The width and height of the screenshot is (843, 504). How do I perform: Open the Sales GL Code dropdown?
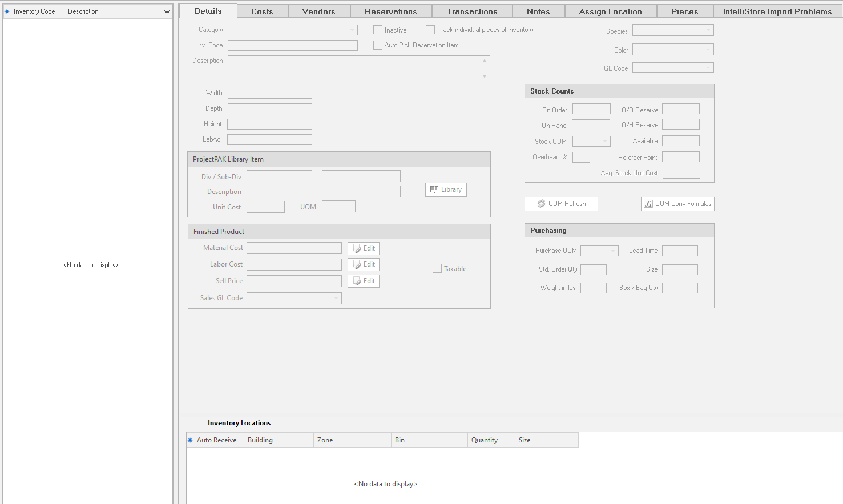coord(294,298)
